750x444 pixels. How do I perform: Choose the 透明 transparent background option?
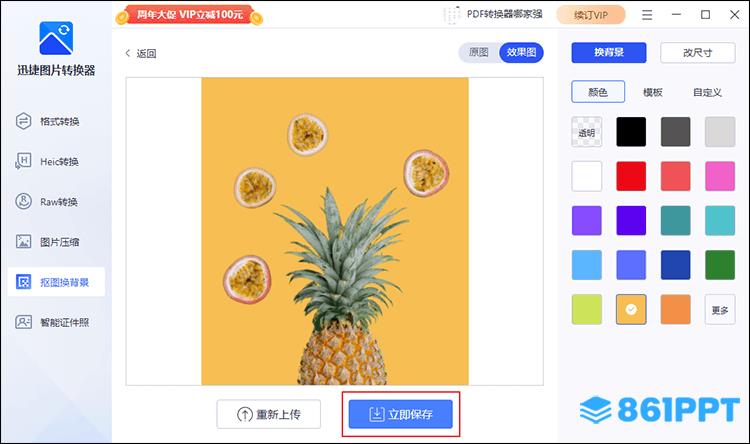(x=586, y=132)
